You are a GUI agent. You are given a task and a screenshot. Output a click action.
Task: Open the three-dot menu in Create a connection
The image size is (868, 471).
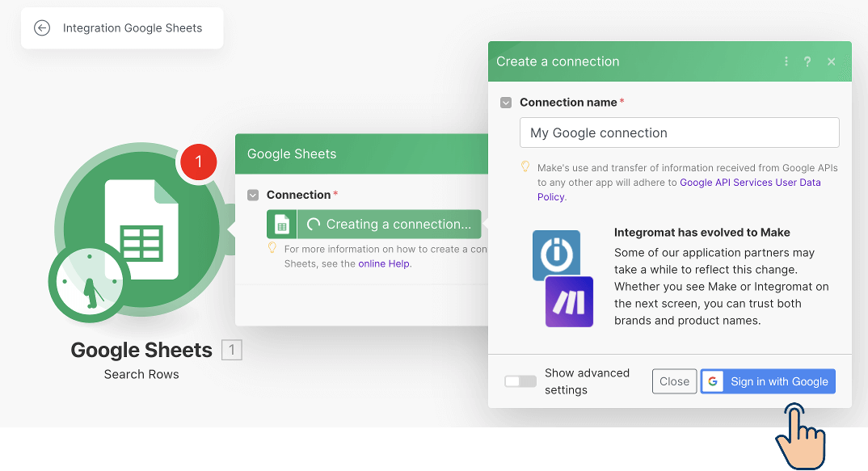[786, 61]
